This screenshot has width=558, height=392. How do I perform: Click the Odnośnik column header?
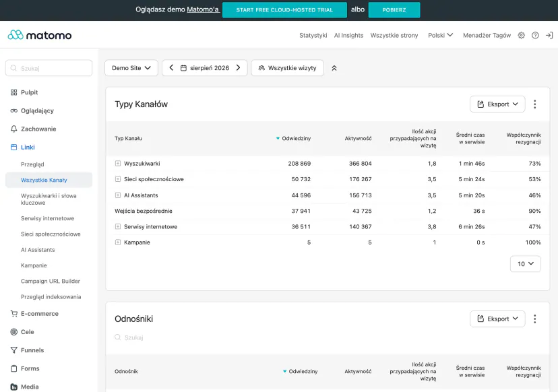pyautogui.click(x=126, y=371)
